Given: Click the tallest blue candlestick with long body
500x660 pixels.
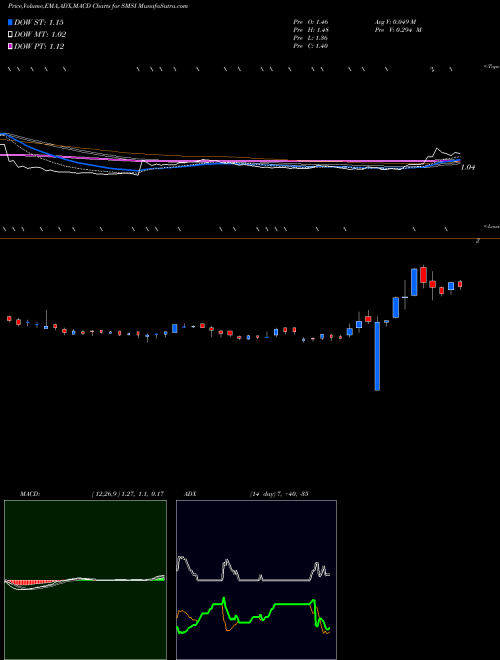Looking at the screenshot, I should coord(377,356).
